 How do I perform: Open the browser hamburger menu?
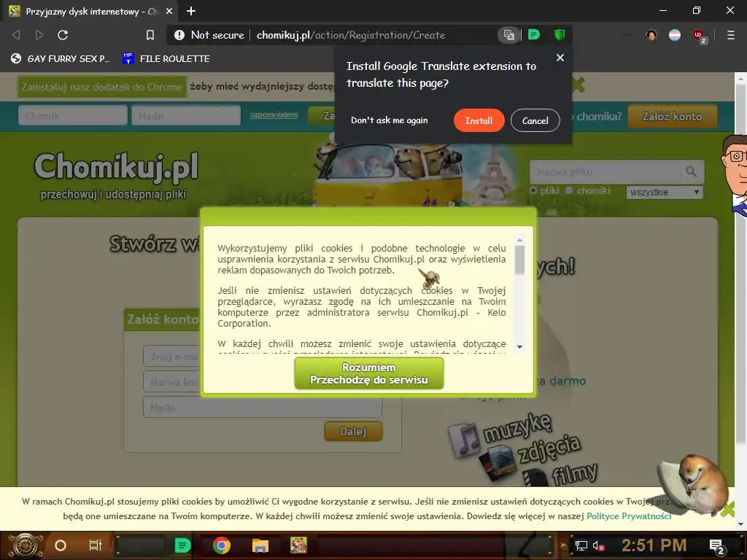[730, 35]
